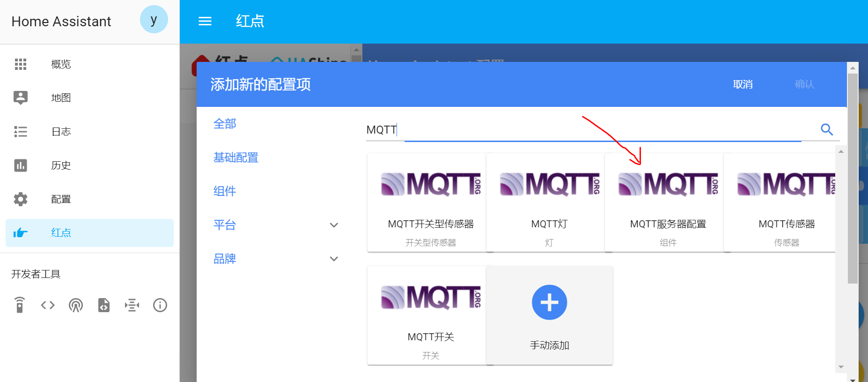This screenshot has height=382, width=868.
Task: Open the template code brackets tool
Action: (x=48, y=305)
